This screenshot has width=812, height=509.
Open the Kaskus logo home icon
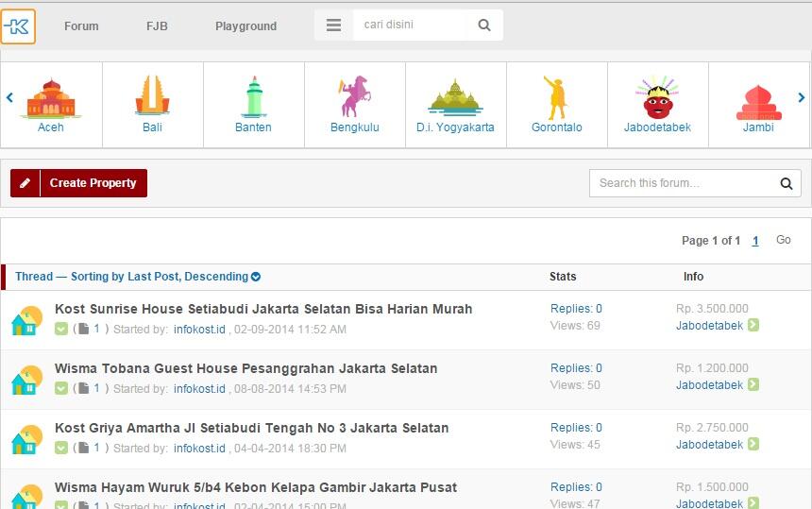tap(18, 25)
